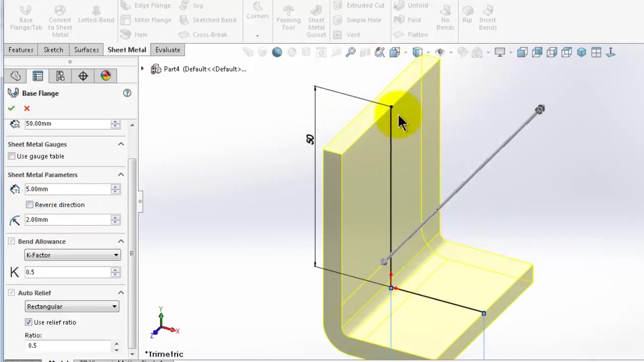Open the Forming Tool command
This screenshot has height=362, width=644.
(288, 18)
